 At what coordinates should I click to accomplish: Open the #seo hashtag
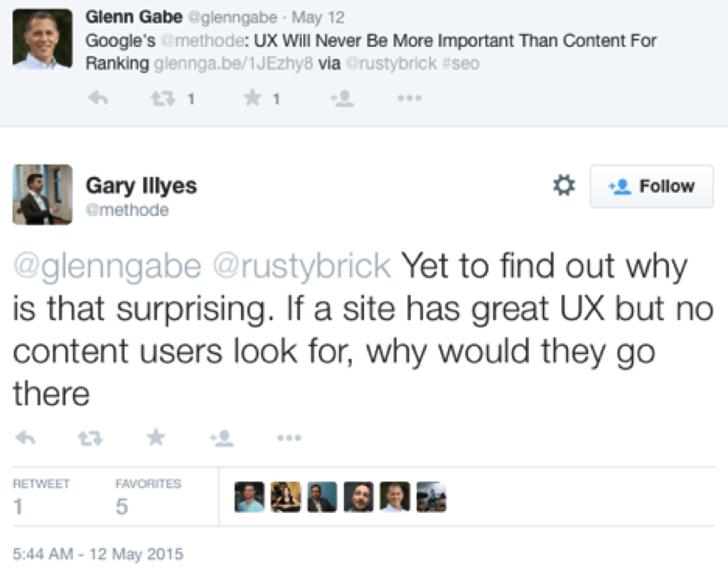460,64
